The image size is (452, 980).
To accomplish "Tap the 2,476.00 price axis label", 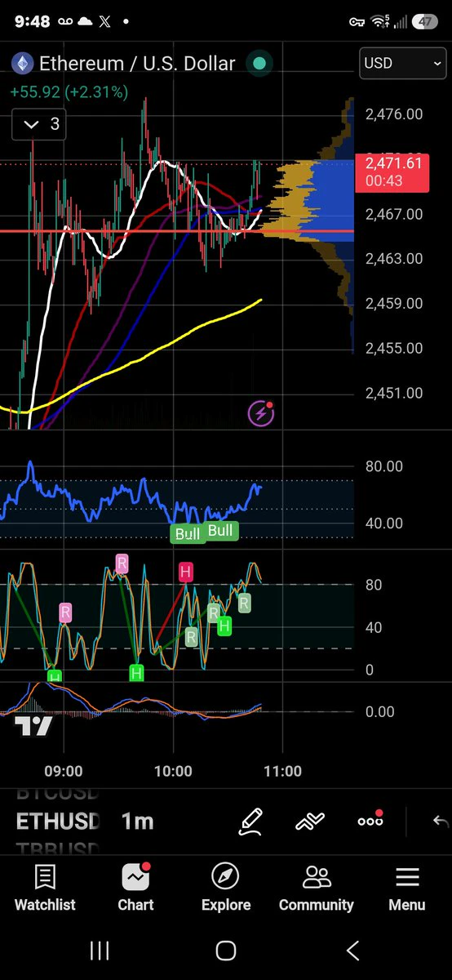I will coord(395,114).
